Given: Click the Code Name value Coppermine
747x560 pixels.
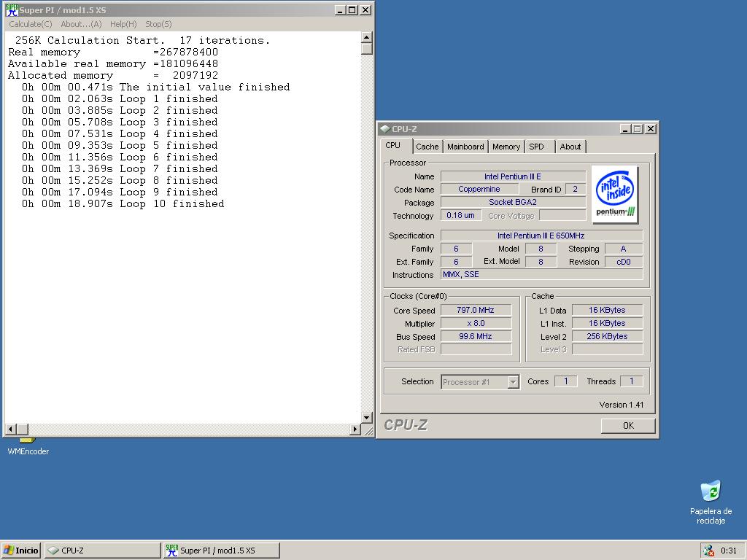Looking at the screenshot, I should 479,189.
